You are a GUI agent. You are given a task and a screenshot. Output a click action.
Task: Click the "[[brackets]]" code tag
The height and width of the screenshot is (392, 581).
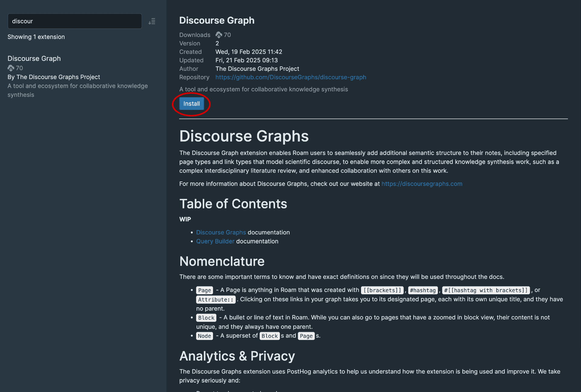click(382, 290)
